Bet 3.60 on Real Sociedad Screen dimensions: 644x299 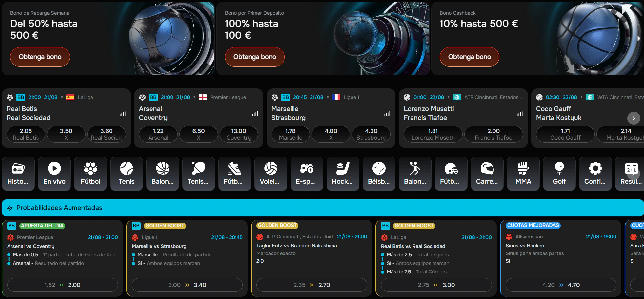click(x=106, y=134)
